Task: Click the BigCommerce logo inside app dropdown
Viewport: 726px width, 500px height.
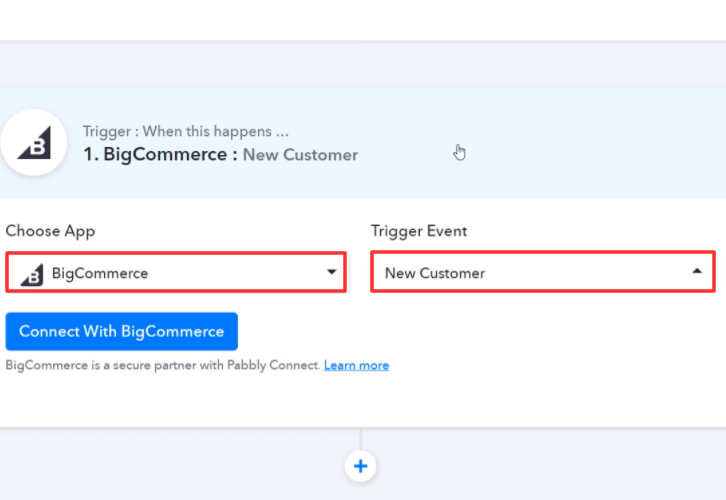Action: point(32,274)
